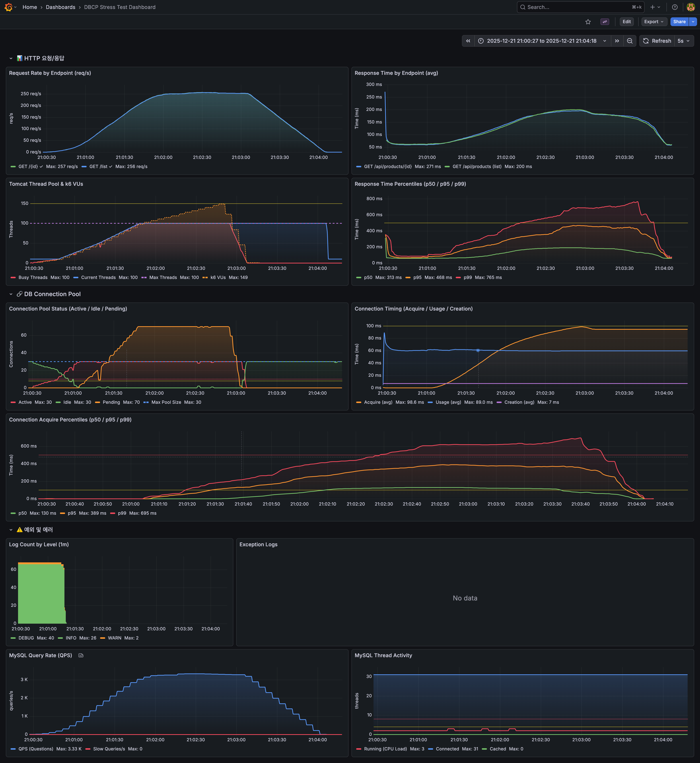Screen dimensions: 700x763
Task: Toggle Pending series in Connection Pool legend
Action: [x=111, y=402]
